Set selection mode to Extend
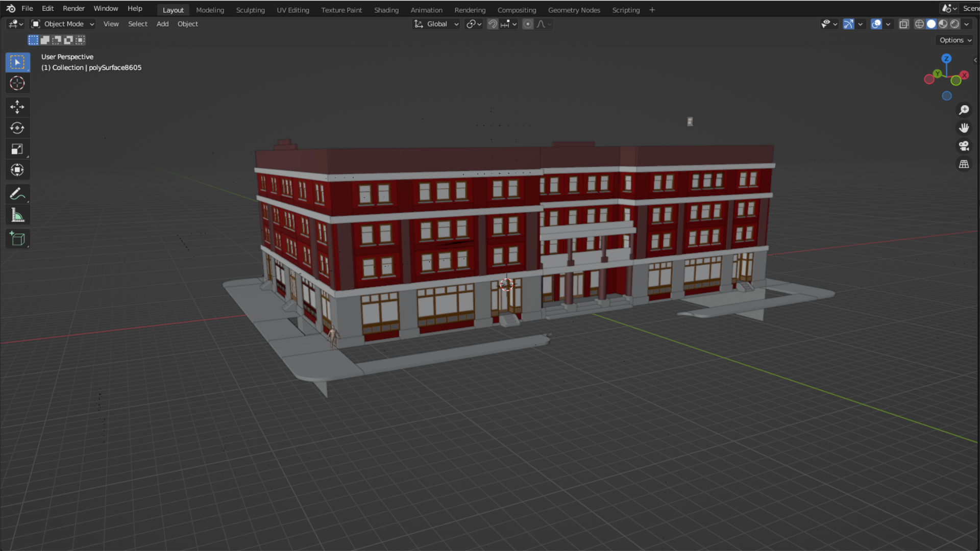This screenshot has height=551, width=980. point(45,40)
